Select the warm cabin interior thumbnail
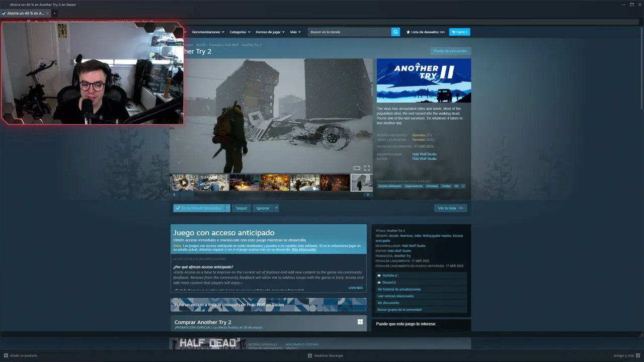Screen dimensions: 644x362 275,183
